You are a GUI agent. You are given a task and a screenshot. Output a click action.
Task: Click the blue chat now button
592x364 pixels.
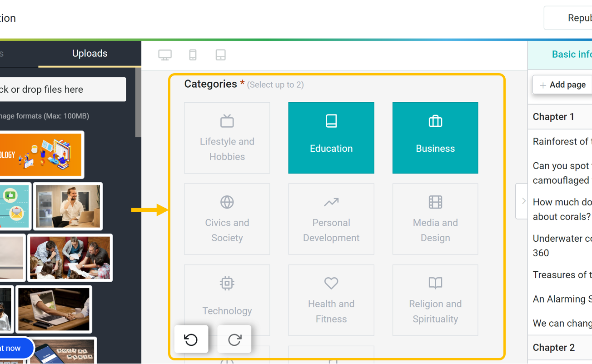16,349
